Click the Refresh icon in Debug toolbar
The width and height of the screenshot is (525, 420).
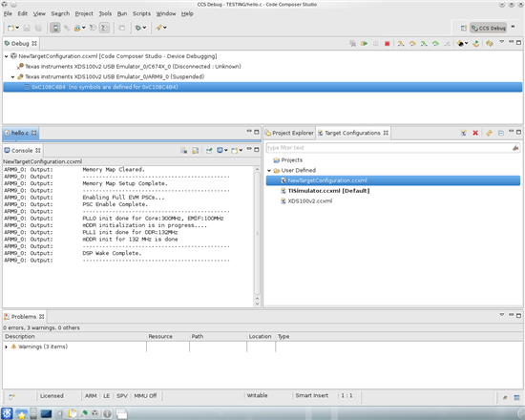pos(490,44)
